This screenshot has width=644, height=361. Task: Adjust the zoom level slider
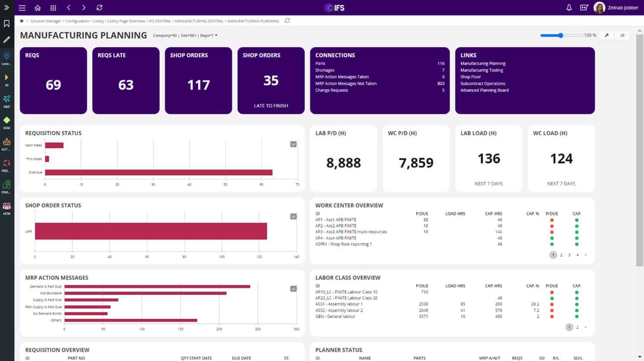[x=560, y=35]
